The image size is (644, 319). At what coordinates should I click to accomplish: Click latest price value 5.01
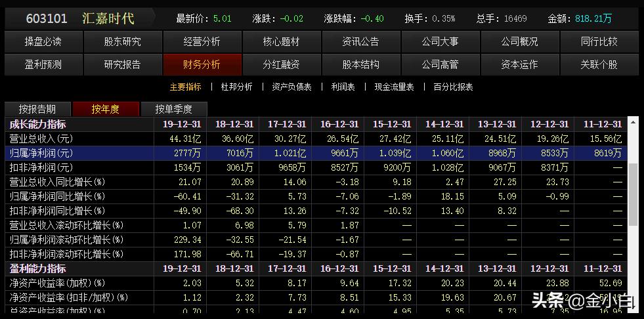pos(222,18)
